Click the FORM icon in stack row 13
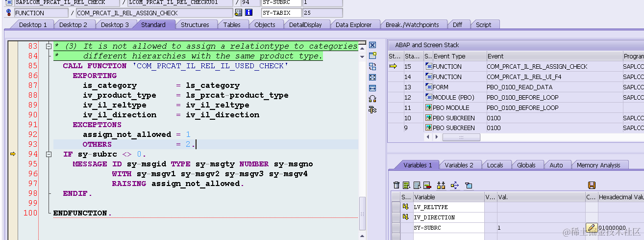 pos(429,87)
